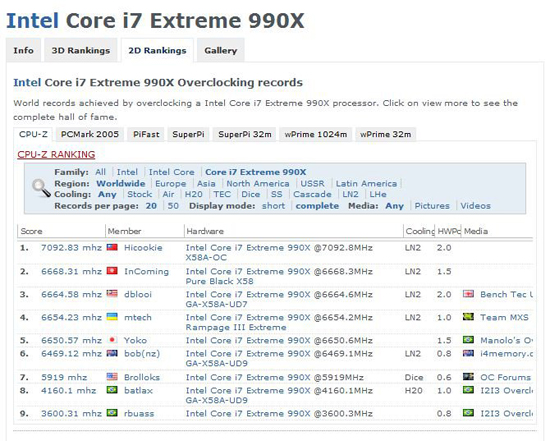550x441 pixels.
Task: Switch display mode to short
Action: tap(273, 206)
